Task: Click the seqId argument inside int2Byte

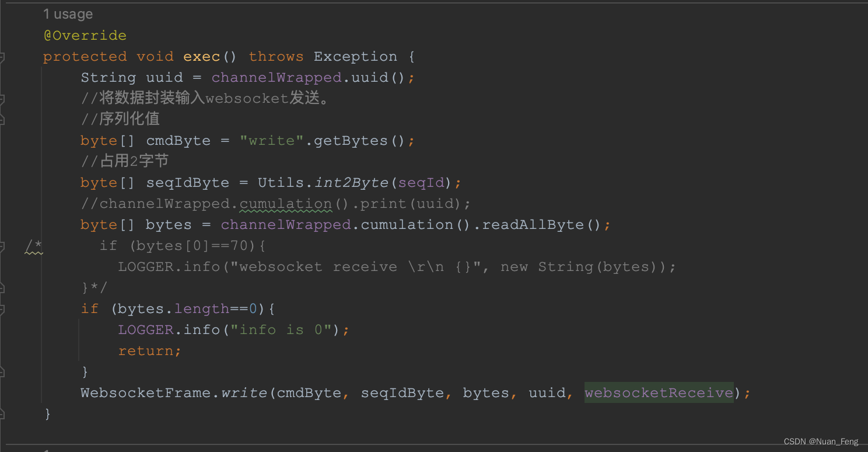Action: click(421, 183)
